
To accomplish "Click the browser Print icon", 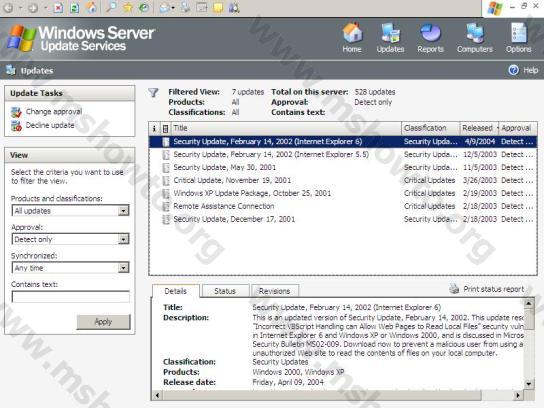I will coord(185,8).
